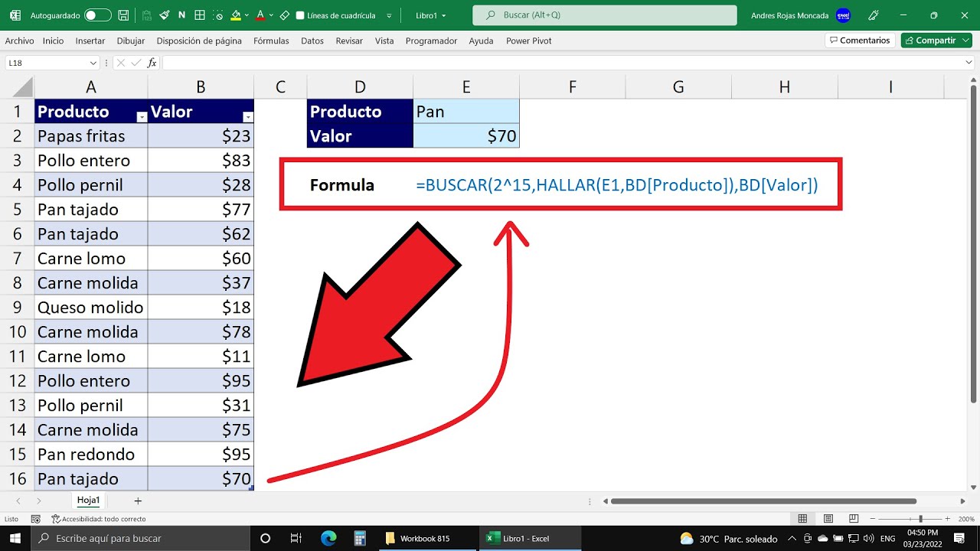Switch to the Inicio tab
Screen dimensions: 980x551
pos(54,41)
